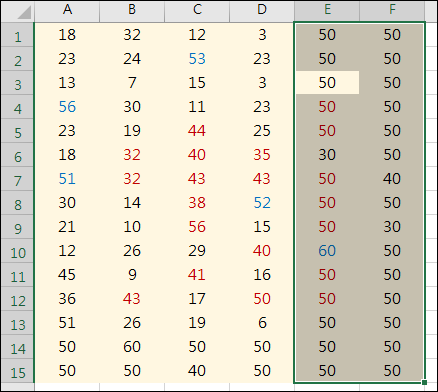Select row 11 header

(18, 275)
